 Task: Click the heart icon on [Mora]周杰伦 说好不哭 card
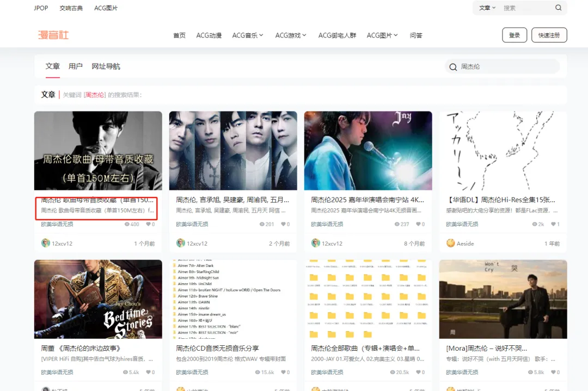pos(553,373)
